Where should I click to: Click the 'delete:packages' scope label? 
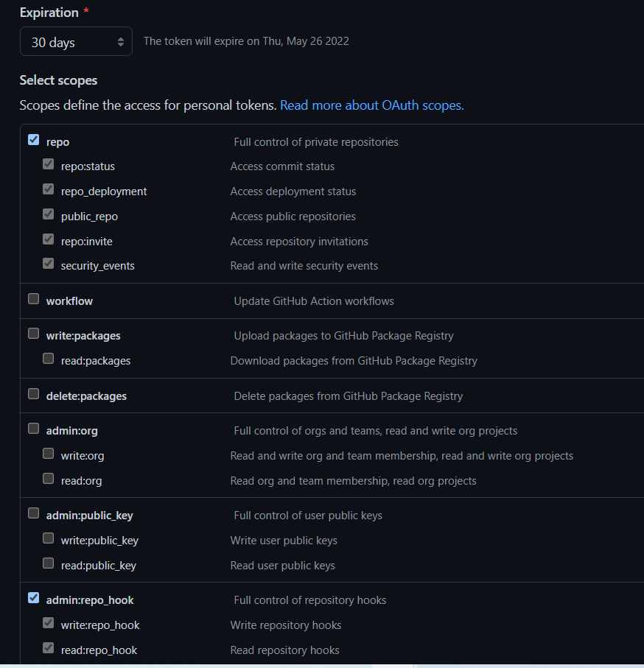86,396
